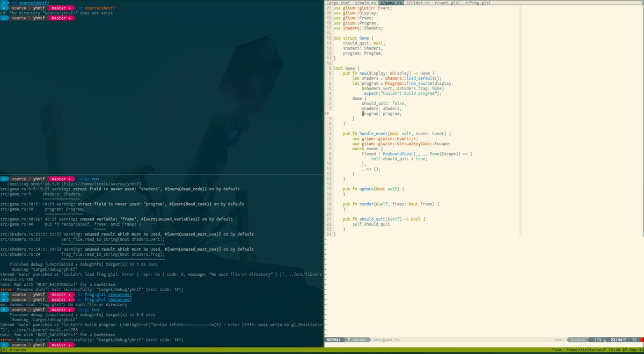The image size is (644, 354).
Task: Click 'pub fn render' function line
Action: pos(391,204)
